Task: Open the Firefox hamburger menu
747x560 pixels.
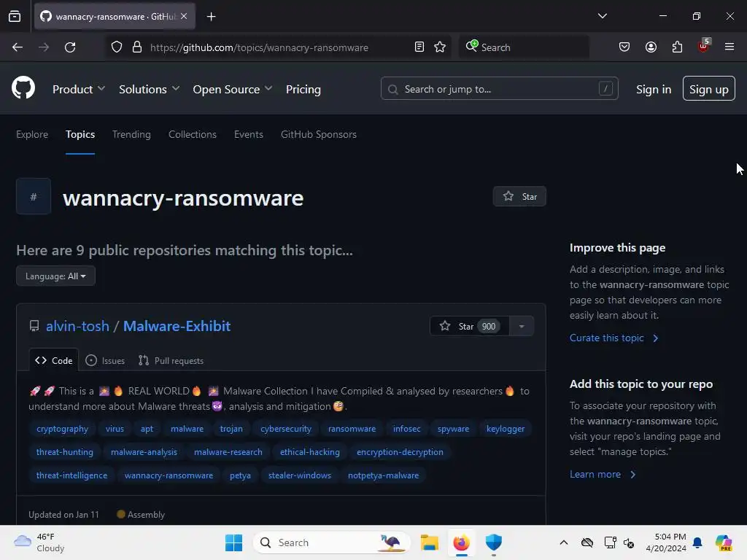Action: point(729,47)
